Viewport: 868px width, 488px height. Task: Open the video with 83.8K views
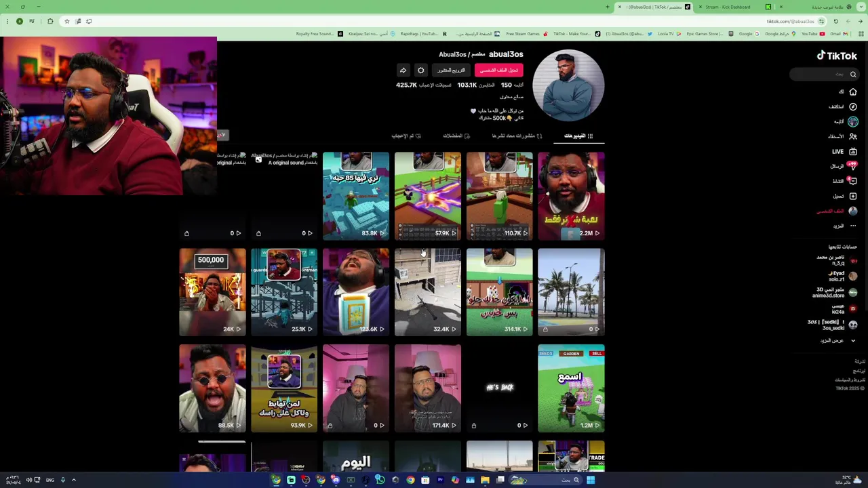(x=355, y=196)
